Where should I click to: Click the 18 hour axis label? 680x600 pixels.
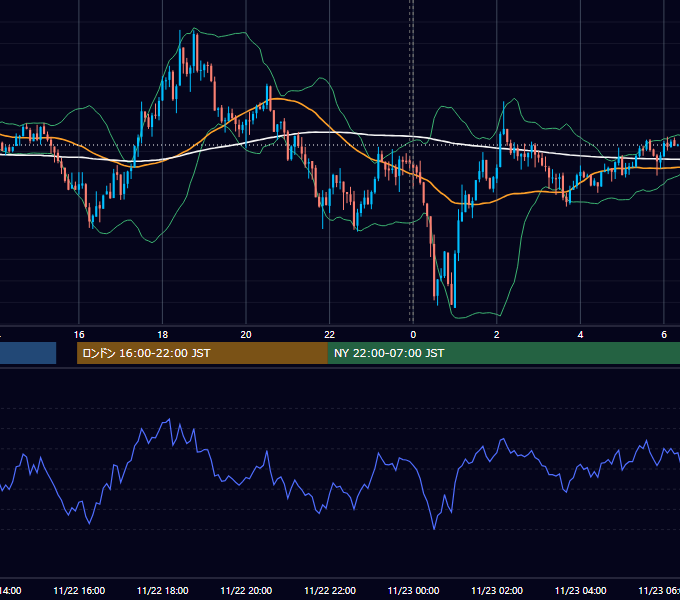(163, 335)
